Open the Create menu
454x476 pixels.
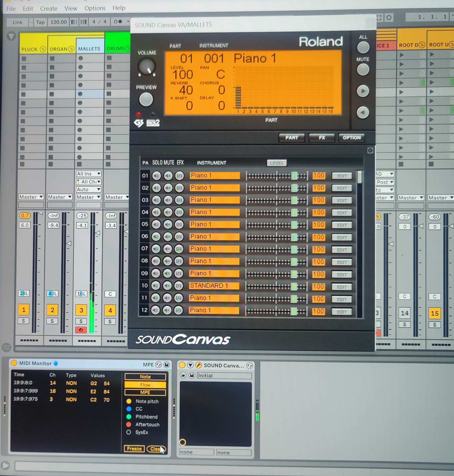click(x=49, y=9)
